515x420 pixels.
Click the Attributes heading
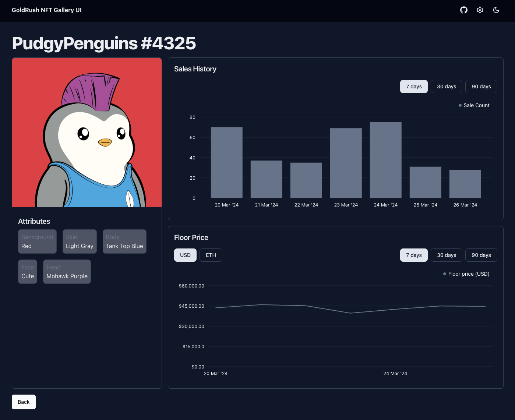[x=34, y=221]
